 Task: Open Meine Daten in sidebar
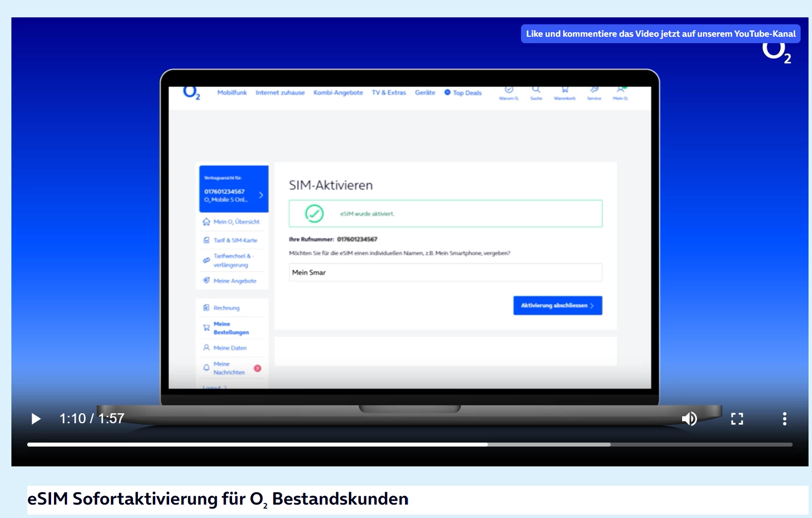coord(230,348)
